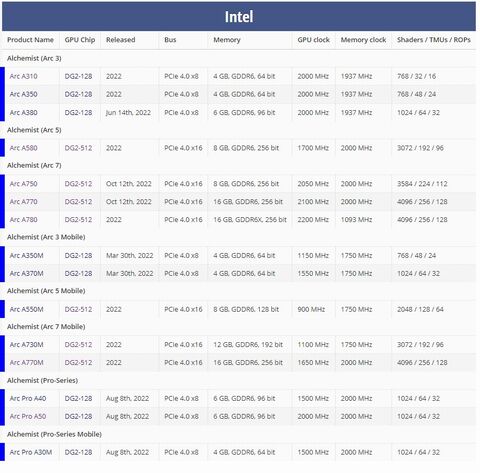Image resolution: width=480 pixels, height=473 pixels.
Task: Click the Shaders / TMUs / ROPs header
Action: tap(434, 40)
